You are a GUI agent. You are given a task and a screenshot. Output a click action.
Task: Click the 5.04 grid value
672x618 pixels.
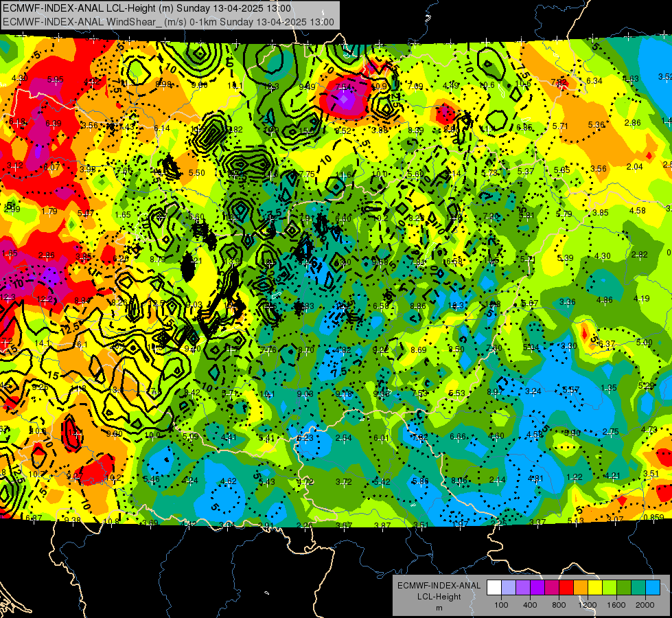[531, 347]
